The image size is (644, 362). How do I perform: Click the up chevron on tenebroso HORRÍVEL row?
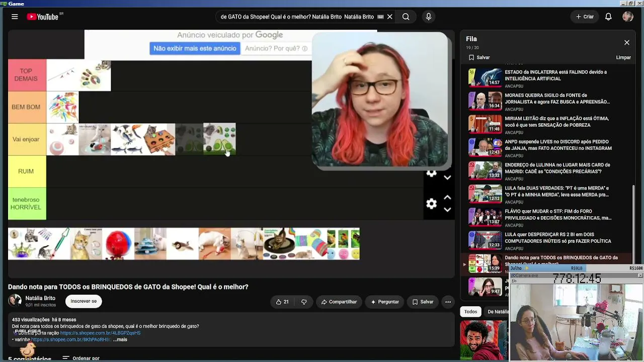coord(447,198)
